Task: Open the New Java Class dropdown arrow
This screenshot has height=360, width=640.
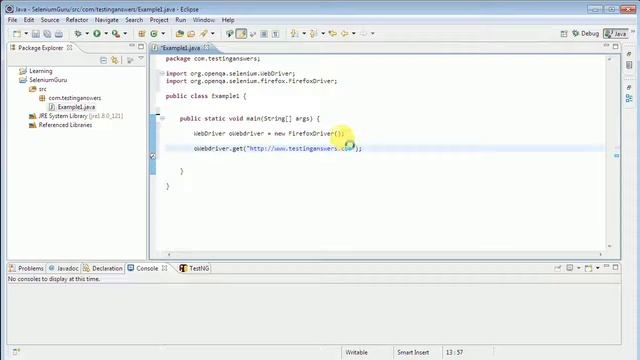Action: [163, 34]
